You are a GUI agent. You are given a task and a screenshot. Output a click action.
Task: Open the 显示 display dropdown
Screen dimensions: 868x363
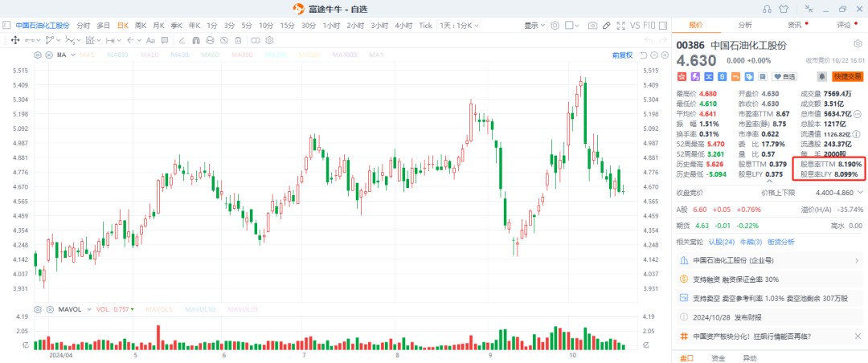coord(534,26)
